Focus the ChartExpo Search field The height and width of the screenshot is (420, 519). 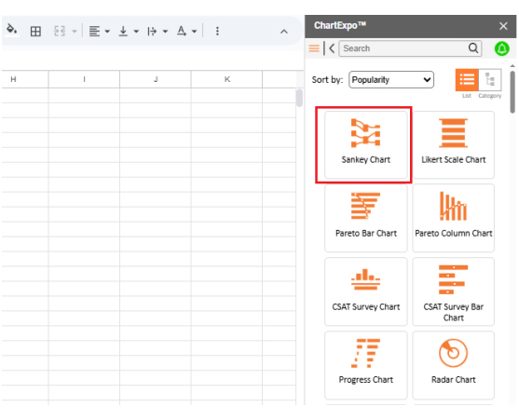point(410,48)
